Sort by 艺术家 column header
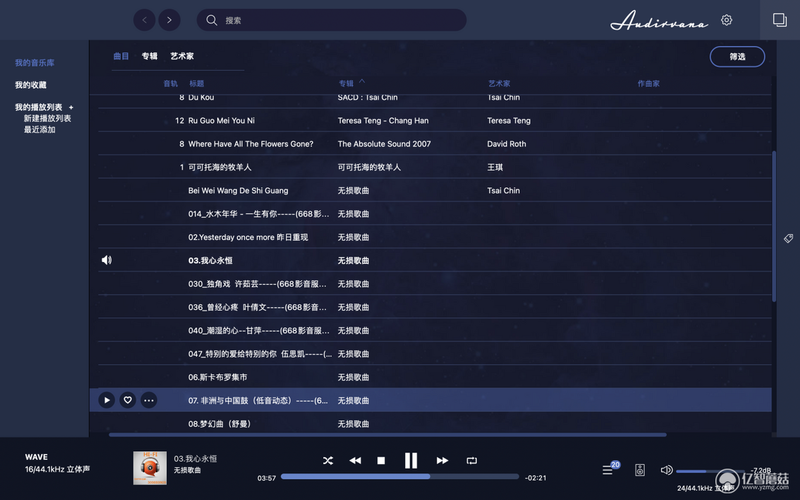The width and height of the screenshot is (800, 500). 499,84
